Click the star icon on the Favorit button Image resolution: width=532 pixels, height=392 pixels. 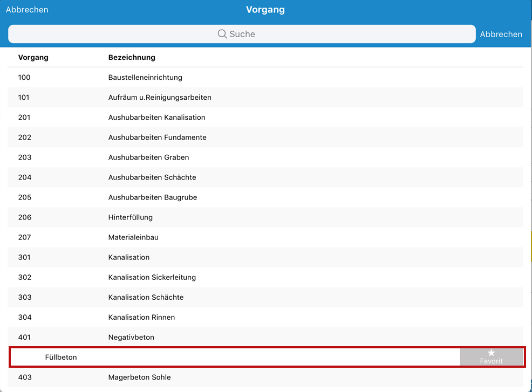pos(492,353)
